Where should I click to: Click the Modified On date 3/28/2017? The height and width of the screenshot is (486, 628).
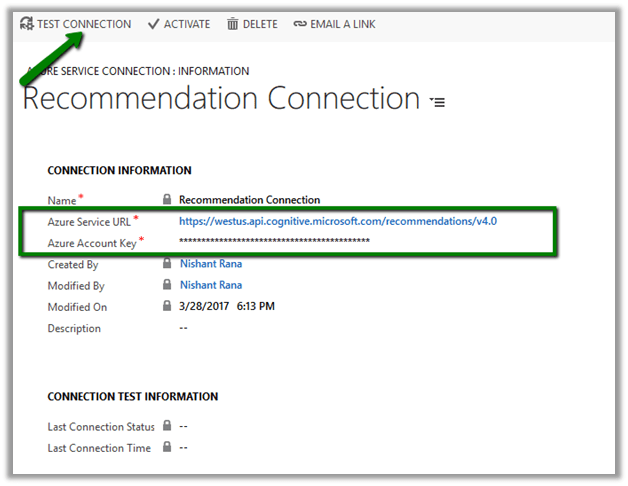pos(204,307)
